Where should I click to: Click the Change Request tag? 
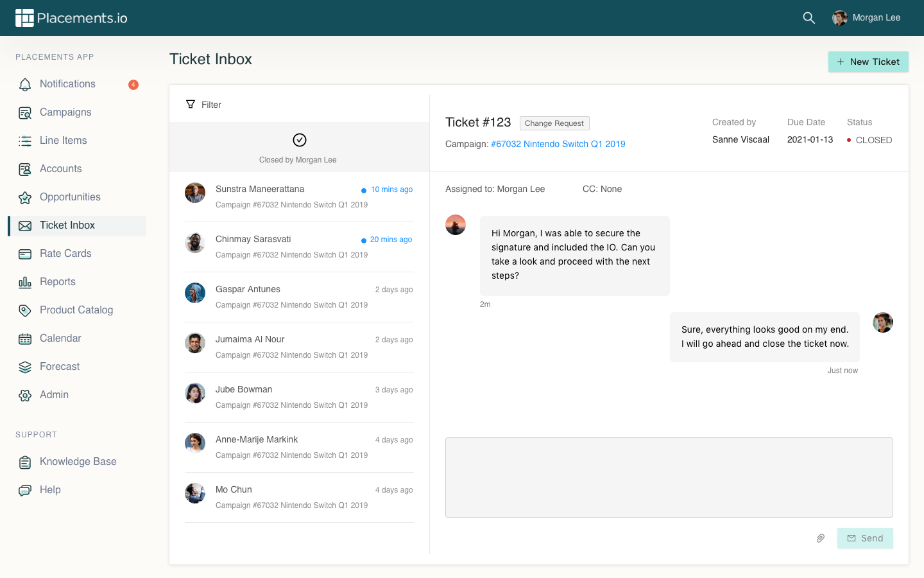[x=554, y=123]
